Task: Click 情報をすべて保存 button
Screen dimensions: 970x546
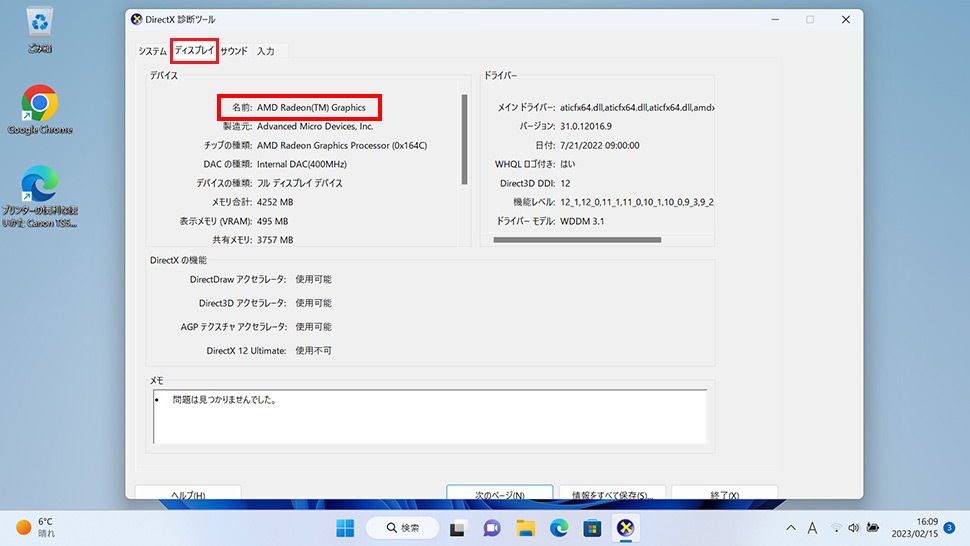Action: click(612, 493)
